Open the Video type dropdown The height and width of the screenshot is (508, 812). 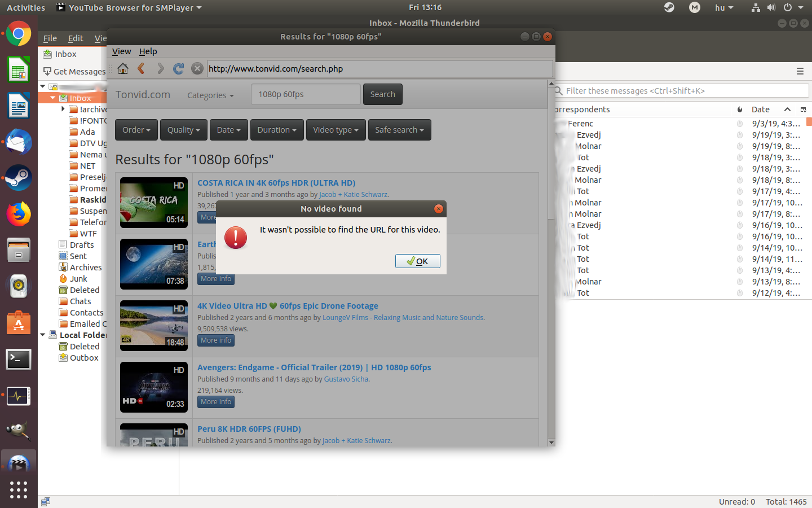[x=336, y=130]
